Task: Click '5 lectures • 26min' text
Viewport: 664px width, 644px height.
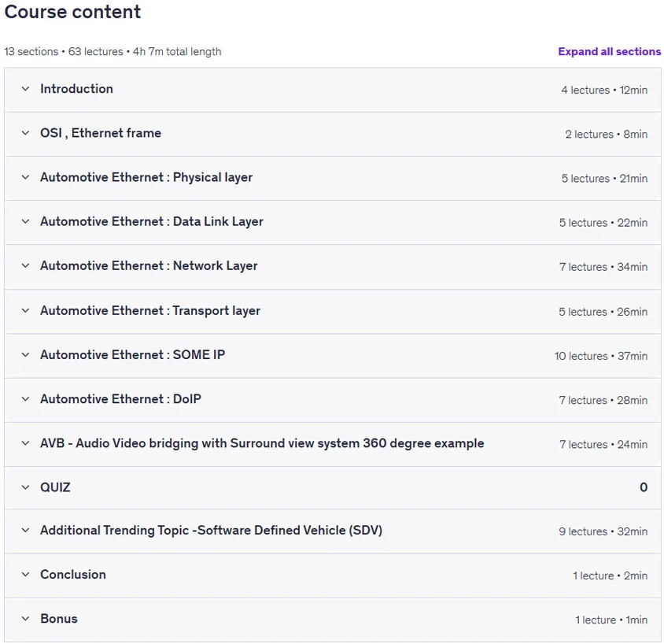Action: (x=603, y=312)
